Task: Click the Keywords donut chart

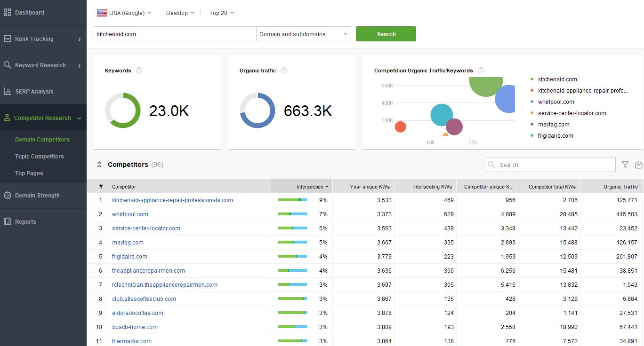Action: tap(123, 110)
